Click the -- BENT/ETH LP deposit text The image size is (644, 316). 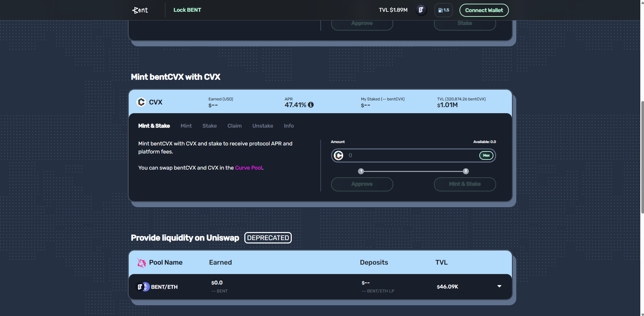pos(378,291)
